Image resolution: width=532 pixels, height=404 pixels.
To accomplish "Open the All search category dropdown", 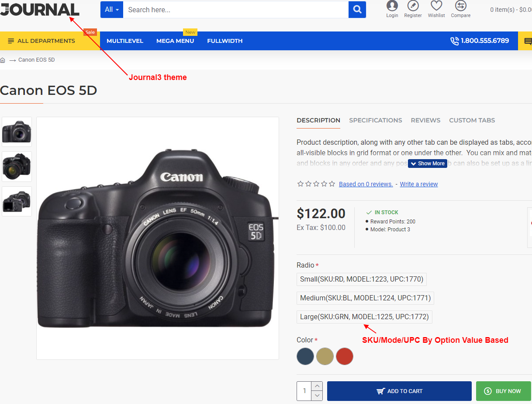I will pyautogui.click(x=112, y=10).
